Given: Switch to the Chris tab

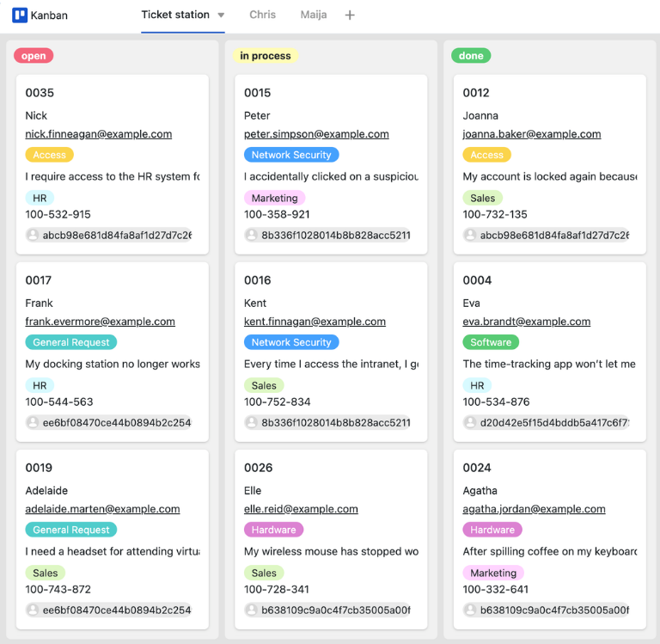Looking at the screenshot, I should click(x=262, y=15).
